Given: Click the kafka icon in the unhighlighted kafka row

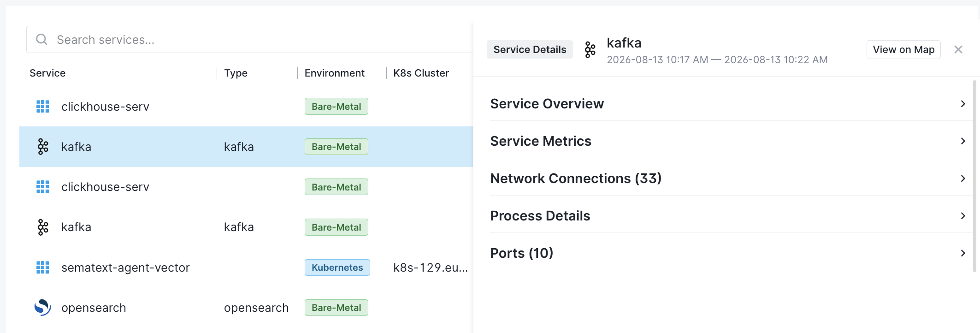Looking at the screenshot, I should (43, 227).
